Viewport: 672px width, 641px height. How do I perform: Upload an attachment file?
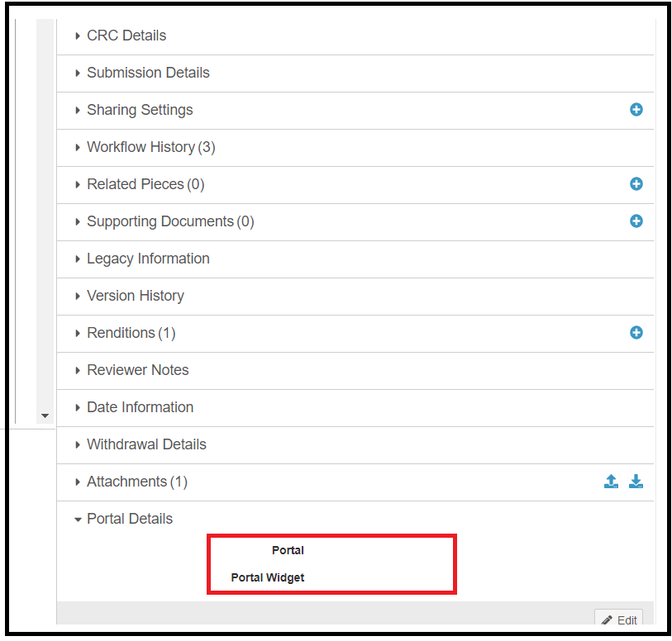click(611, 482)
